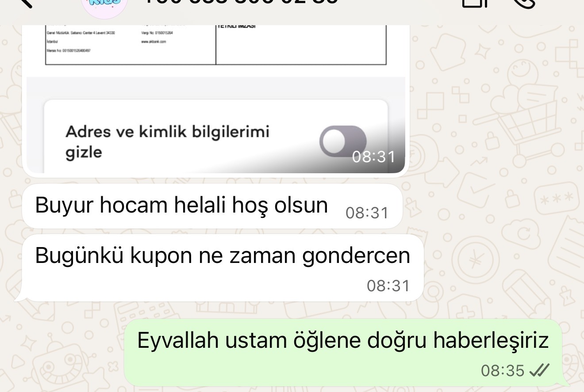The width and height of the screenshot is (584, 392).
Task: Tap the 08:31 timestamp on the image
Action: tap(373, 156)
